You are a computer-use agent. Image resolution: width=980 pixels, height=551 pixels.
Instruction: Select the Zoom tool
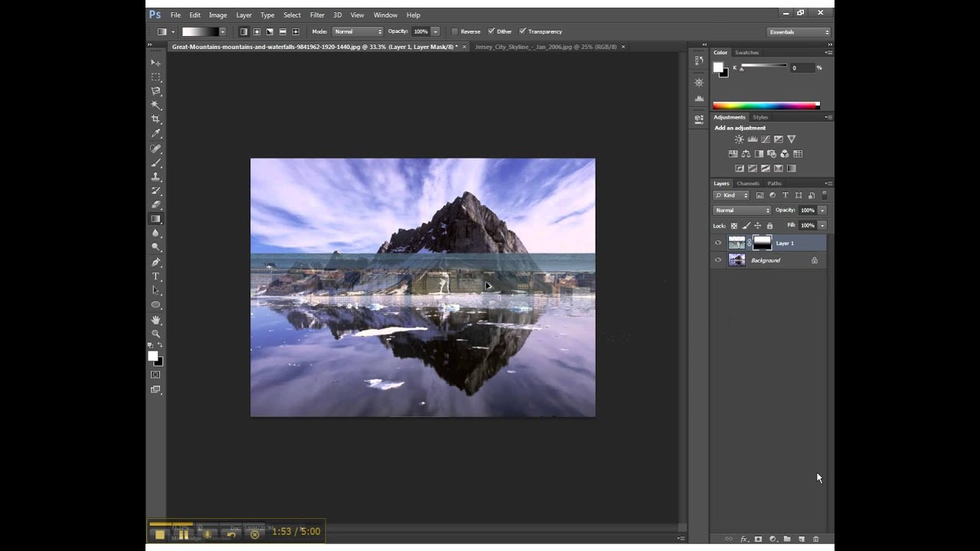(156, 334)
